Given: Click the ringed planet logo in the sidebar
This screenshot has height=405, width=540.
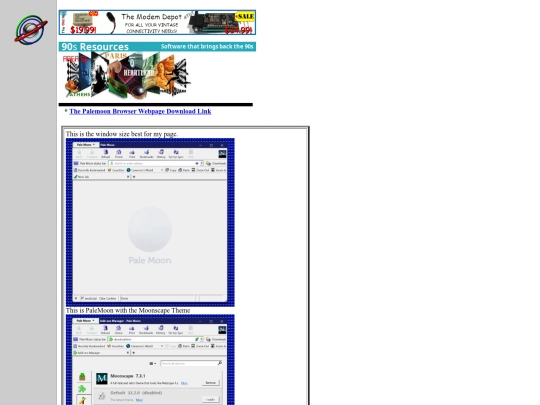Looking at the screenshot, I should (x=31, y=29).
